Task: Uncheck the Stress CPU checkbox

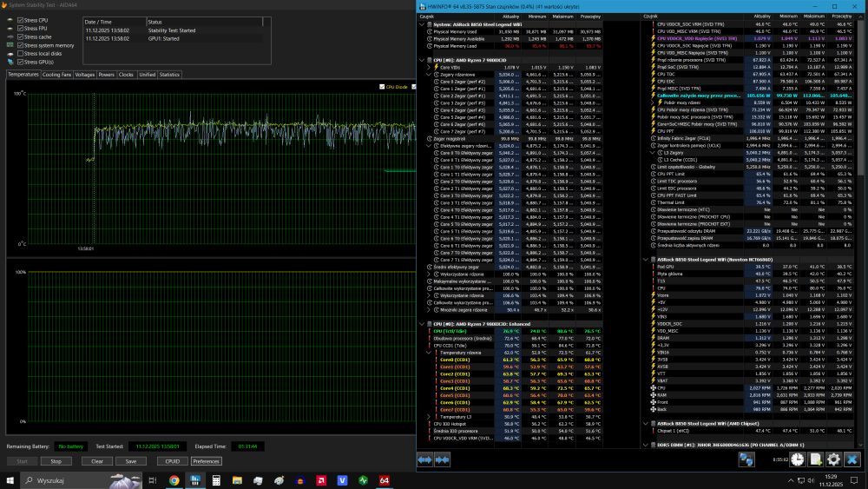Action: coord(21,19)
